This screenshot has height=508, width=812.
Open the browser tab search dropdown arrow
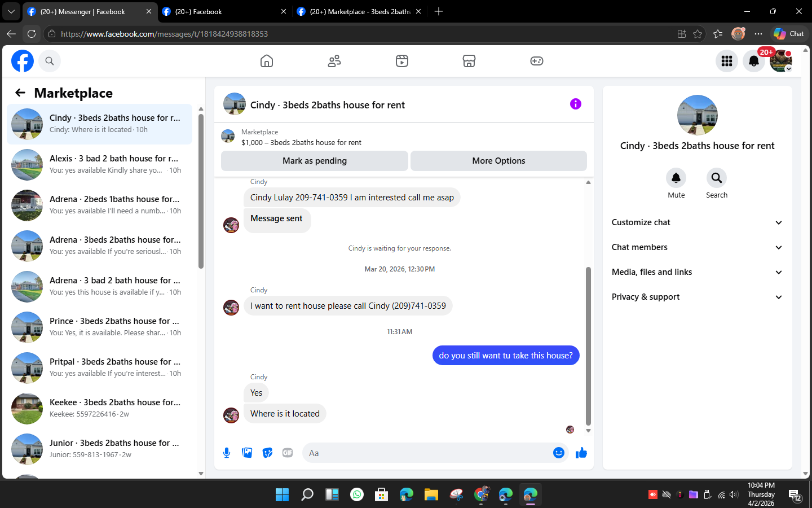pyautogui.click(x=11, y=11)
